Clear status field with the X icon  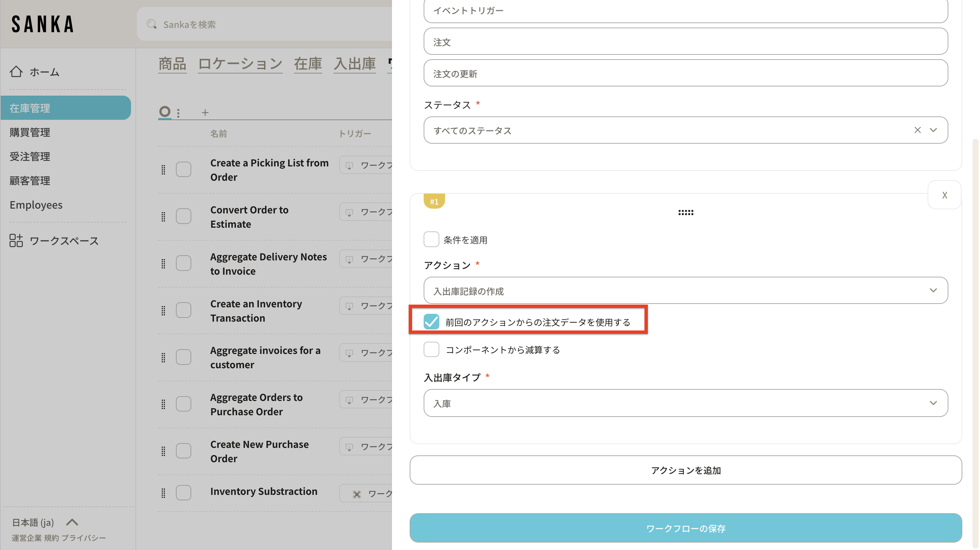pyautogui.click(x=917, y=130)
